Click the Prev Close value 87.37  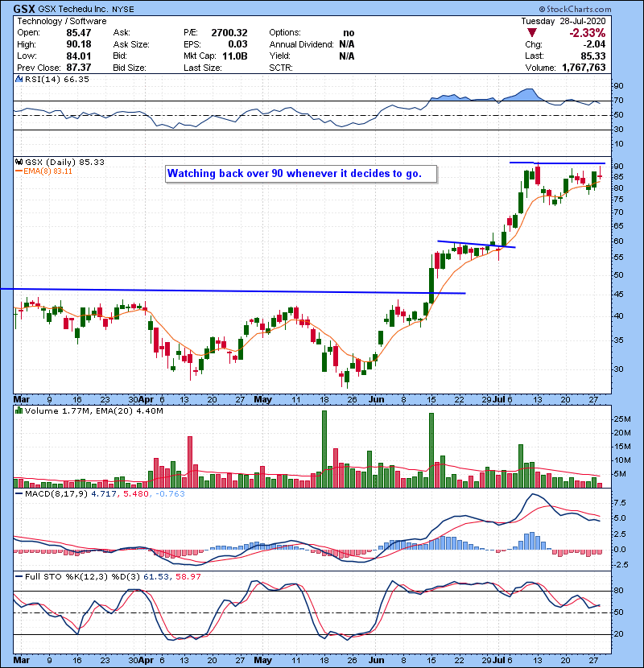(x=78, y=68)
